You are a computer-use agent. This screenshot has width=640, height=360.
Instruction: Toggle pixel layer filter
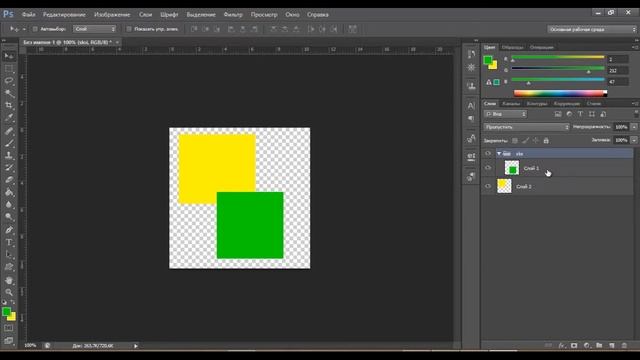click(558, 114)
